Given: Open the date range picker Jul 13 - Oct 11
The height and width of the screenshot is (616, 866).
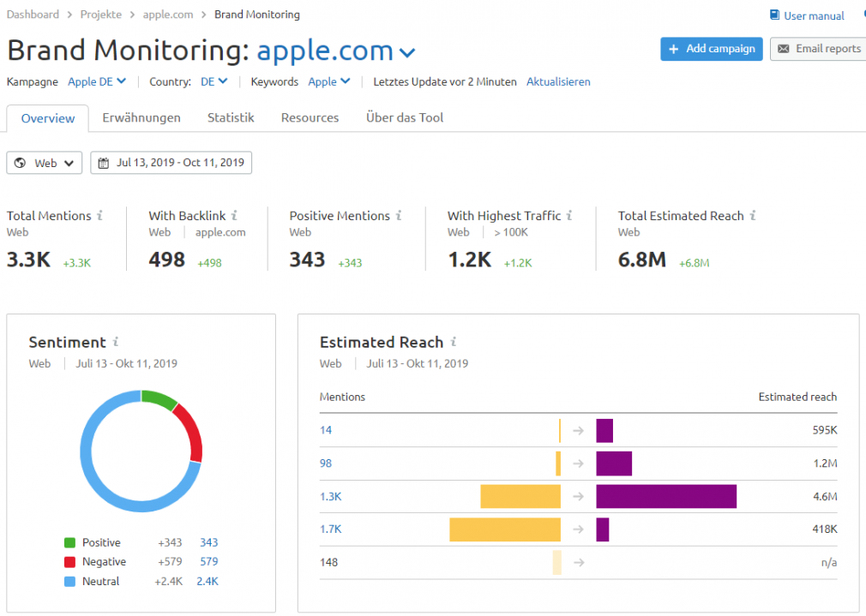Looking at the screenshot, I should [171, 163].
